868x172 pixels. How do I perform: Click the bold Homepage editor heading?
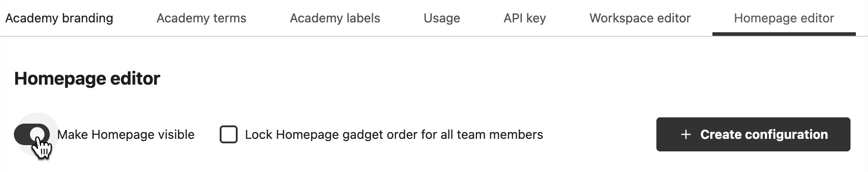tap(87, 78)
